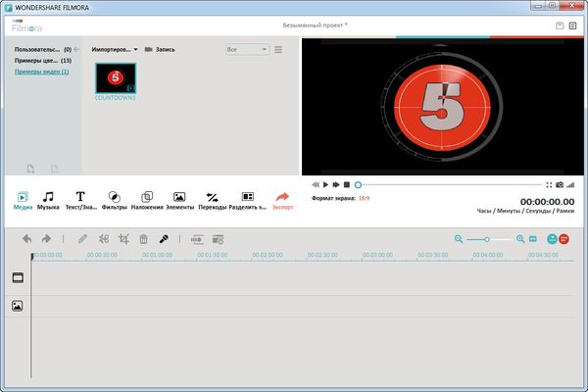The width and height of the screenshot is (588, 392).
Task: Click the list view menu icon
Action: 278,50
